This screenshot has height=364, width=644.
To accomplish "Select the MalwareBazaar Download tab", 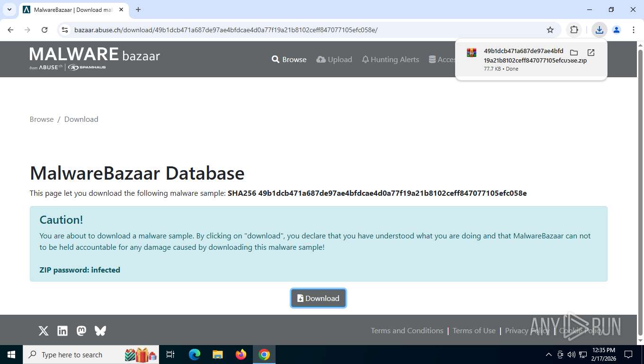I will 73,9.
